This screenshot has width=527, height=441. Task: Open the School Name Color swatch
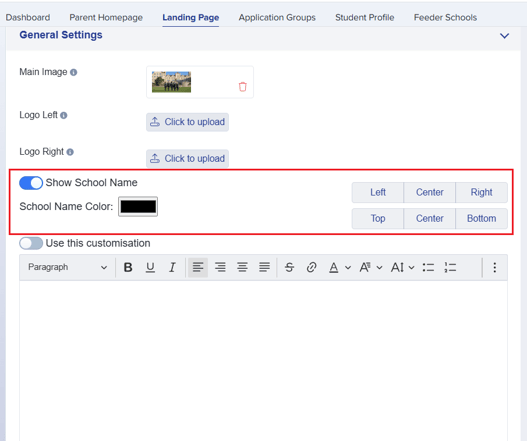point(138,206)
